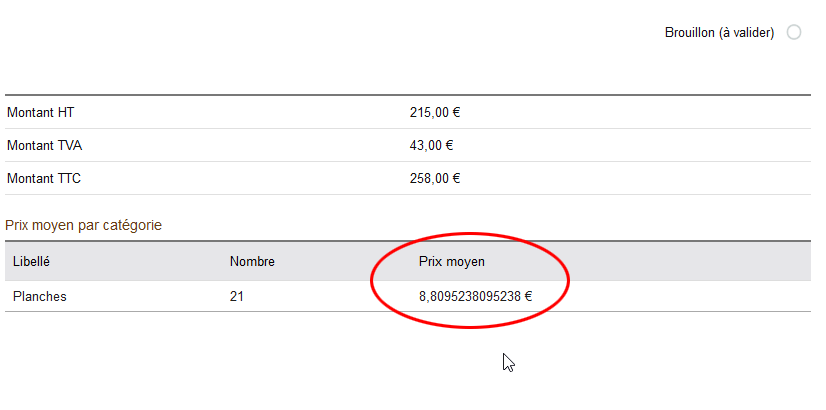Click the quantity 21 in the Planches row
The width and height of the screenshot is (826, 410).
click(x=237, y=296)
